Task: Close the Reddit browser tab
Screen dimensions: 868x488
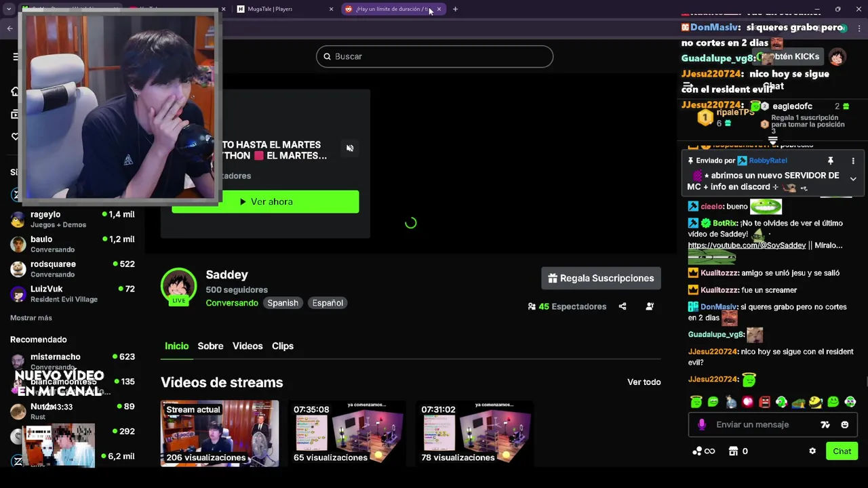Action: 439,9
